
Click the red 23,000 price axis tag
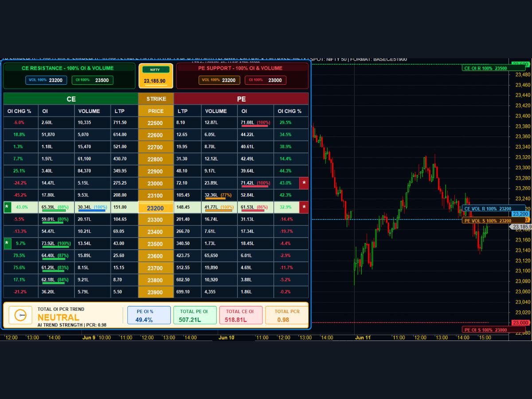521,323
